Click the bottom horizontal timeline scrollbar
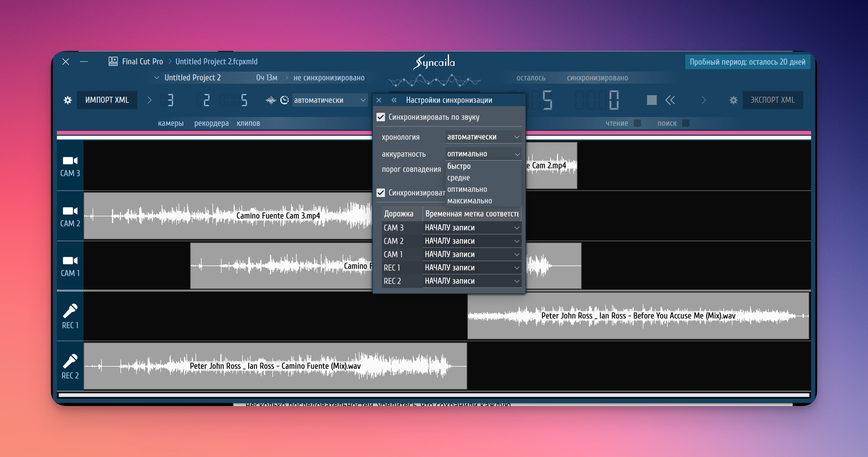This screenshot has height=457, width=868. click(434, 395)
